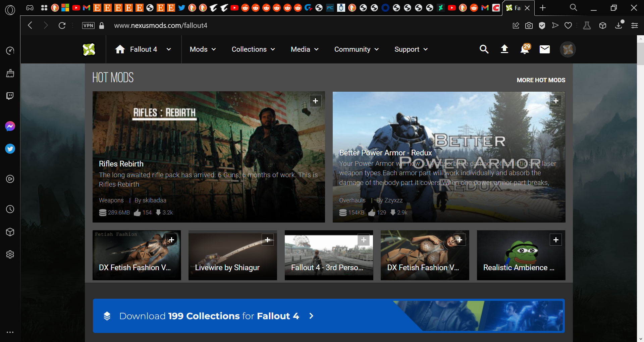644x342 pixels.
Task: Open the GX Corner gamepad icon
Action: [30, 8]
